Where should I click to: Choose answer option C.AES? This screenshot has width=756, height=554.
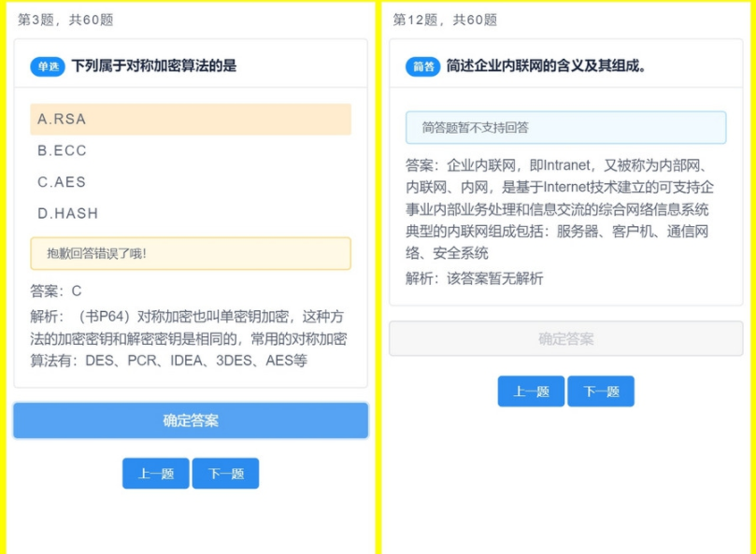click(191, 182)
